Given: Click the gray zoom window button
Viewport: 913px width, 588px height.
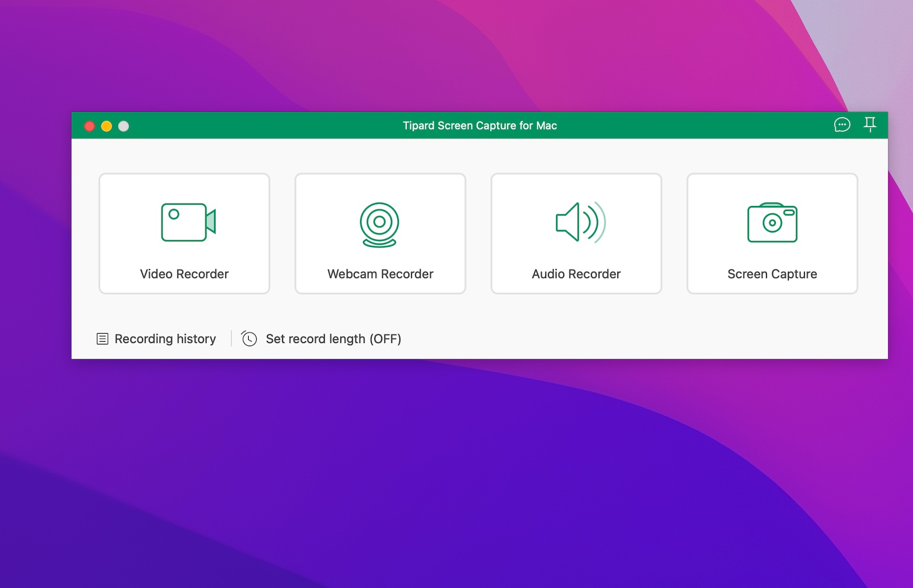Looking at the screenshot, I should (124, 126).
